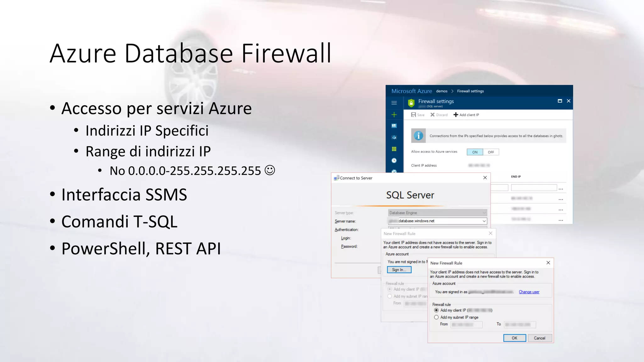The height and width of the screenshot is (362, 644).
Task: Click the 'Interfaccia SSMS' bullet
Action: tap(124, 195)
